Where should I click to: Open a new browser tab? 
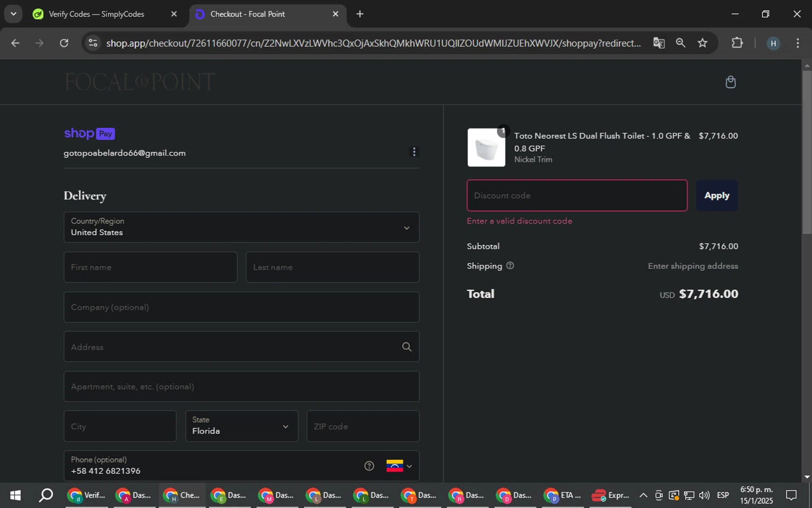(x=360, y=14)
